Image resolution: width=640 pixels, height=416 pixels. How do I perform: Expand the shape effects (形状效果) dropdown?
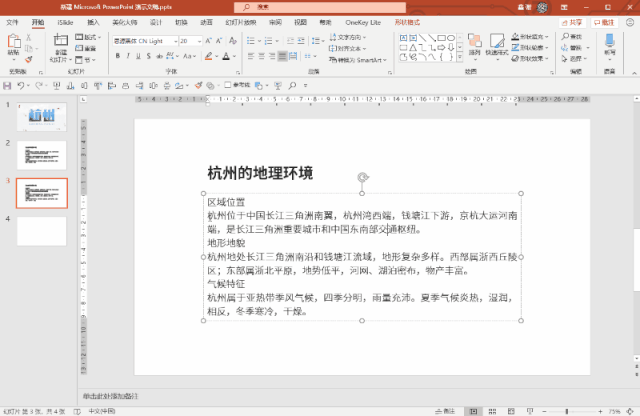tap(530, 58)
